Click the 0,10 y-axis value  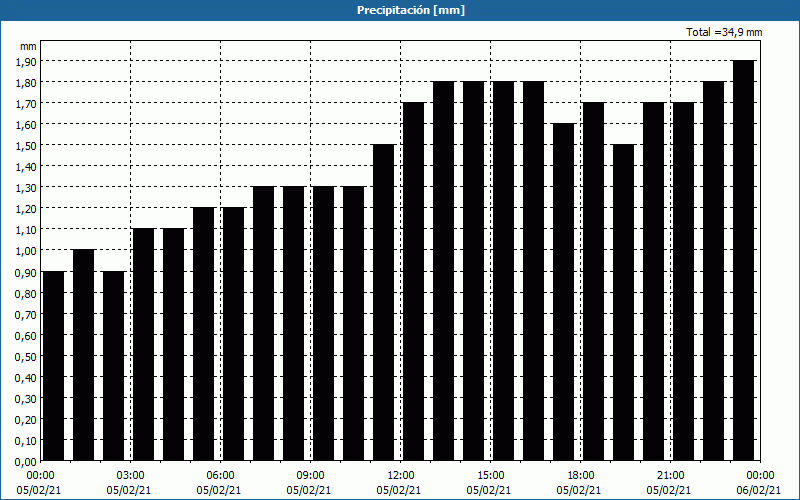pyautogui.click(x=26, y=440)
